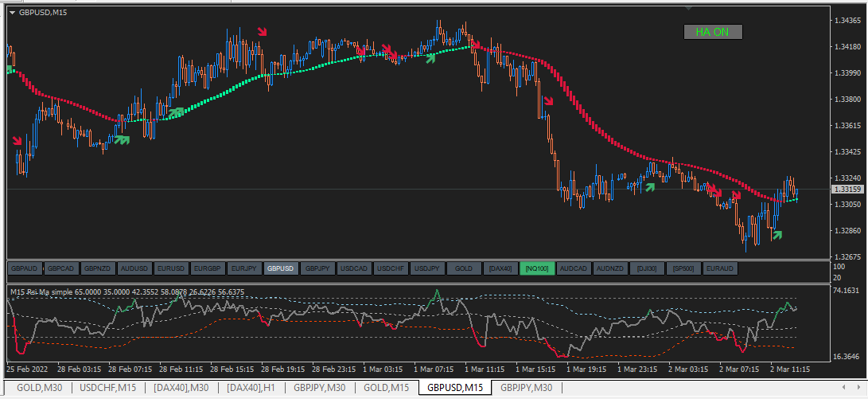This screenshot has width=868, height=399.
Task: Switch chart to AUDCAD symbol button
Action: [x=573, y=268]
